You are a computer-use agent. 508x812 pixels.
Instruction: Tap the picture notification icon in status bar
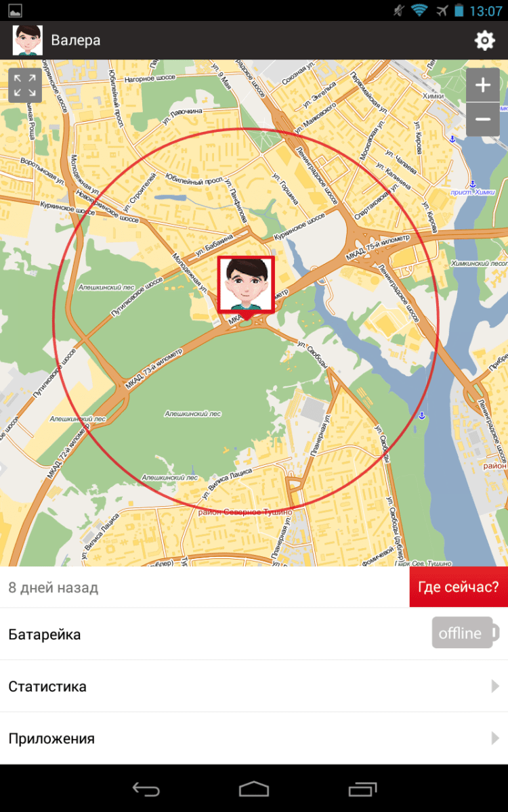point(14,11)
